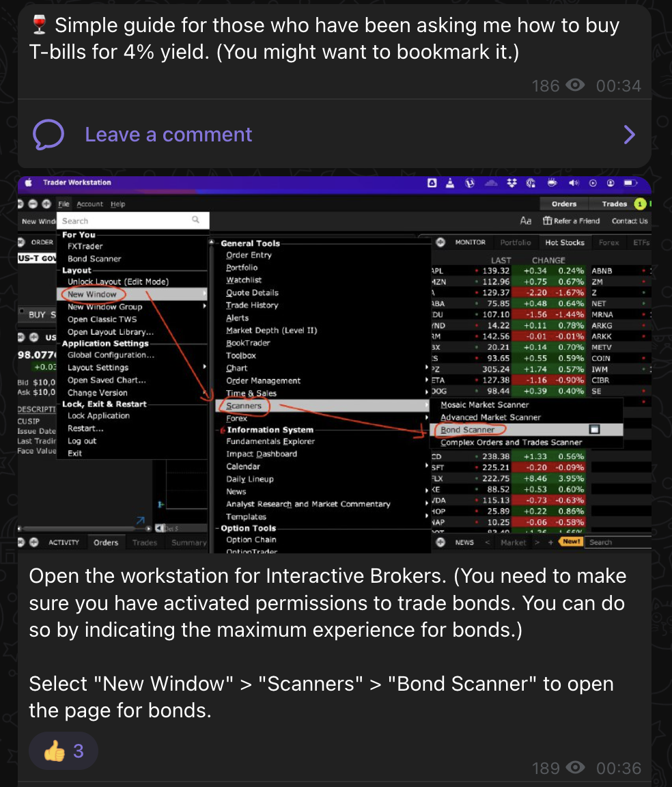Screen dimensions: 672x787
Task: Click the square icon beside Bond Scanner
Action: [594, 430]
